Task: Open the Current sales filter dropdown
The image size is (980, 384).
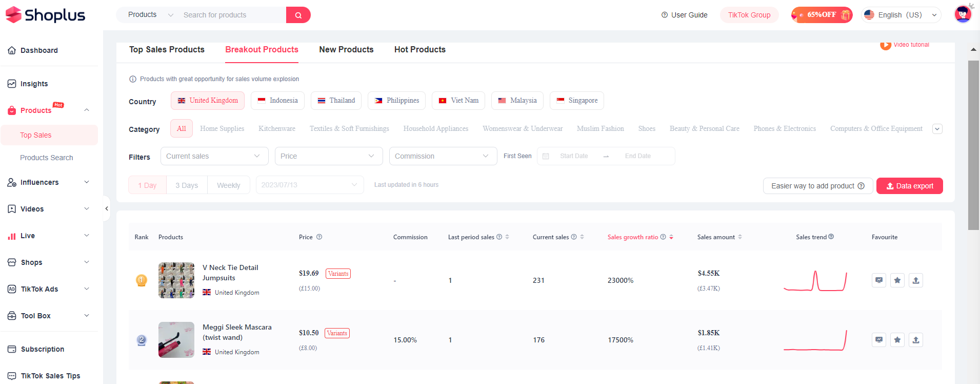Action: [214, 156]
